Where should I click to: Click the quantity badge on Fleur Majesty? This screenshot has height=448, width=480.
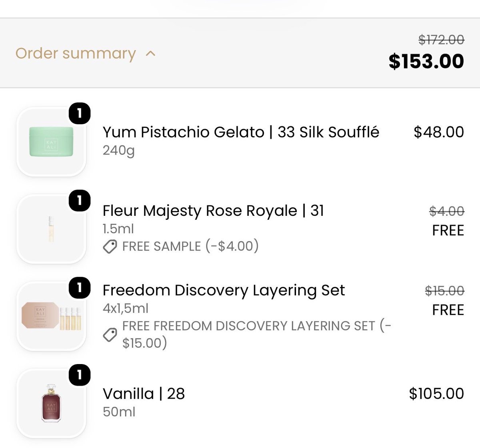(80, 200)
